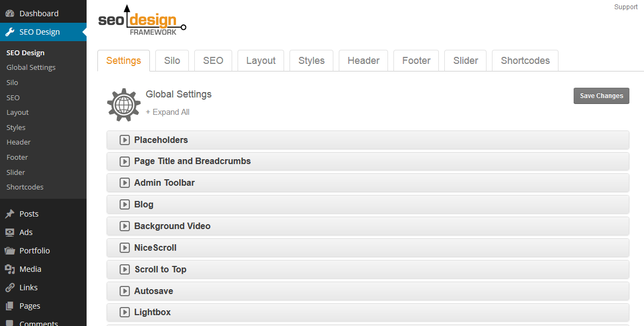This screenshot has width=644, height=326.
Task: Expand the Blog section arrow
Action: [124, 205]
